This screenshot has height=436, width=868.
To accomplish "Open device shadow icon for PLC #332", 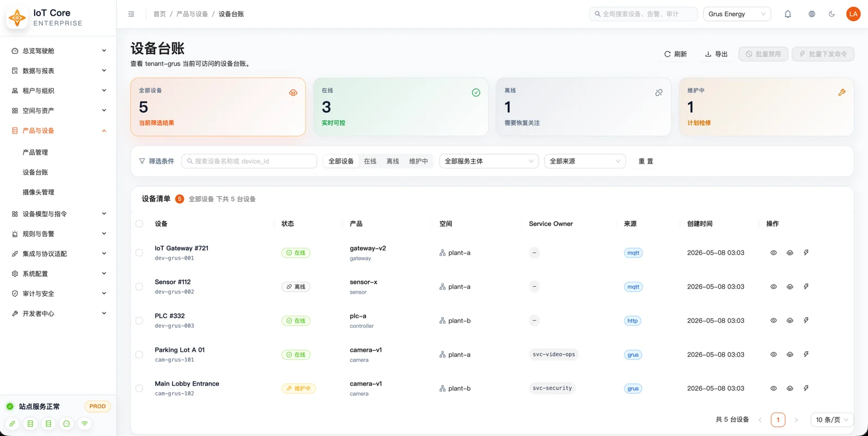I will (x=790, y=321).
